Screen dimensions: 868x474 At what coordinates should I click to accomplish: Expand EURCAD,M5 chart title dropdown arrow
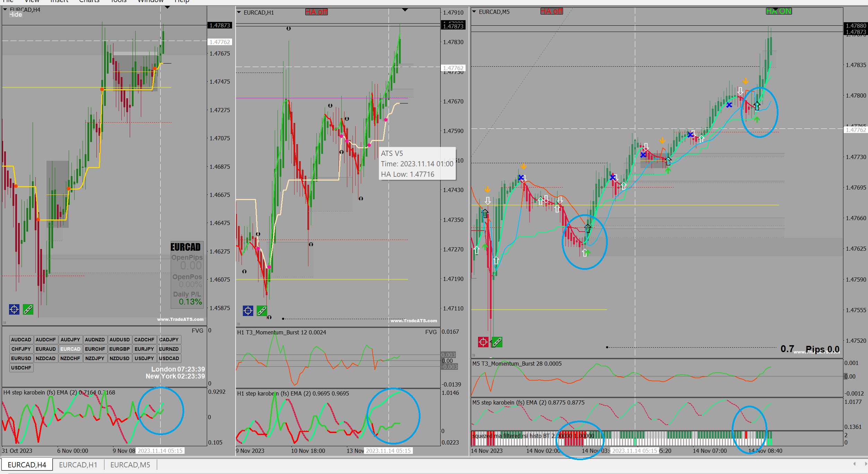(474, 12)
